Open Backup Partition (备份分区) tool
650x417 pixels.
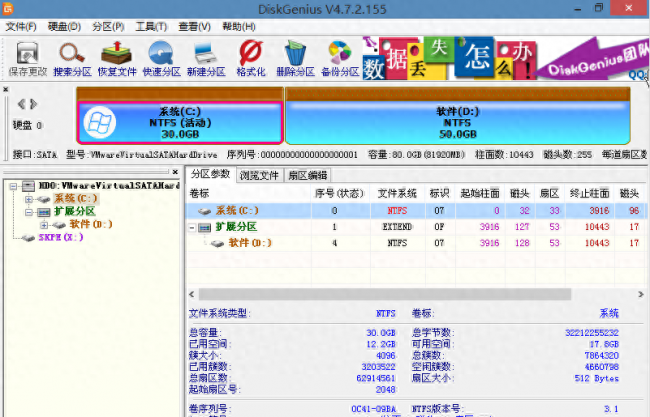tap(340, 59)
